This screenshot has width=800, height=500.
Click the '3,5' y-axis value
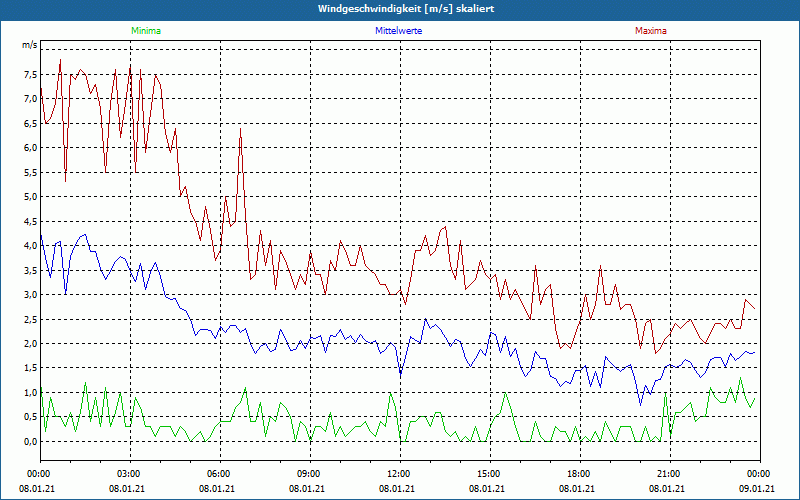point(31,270)
